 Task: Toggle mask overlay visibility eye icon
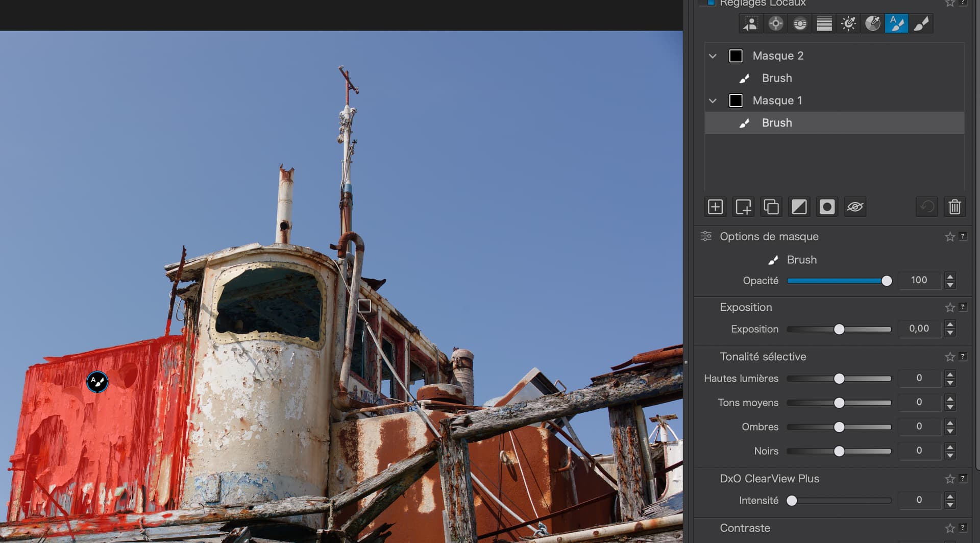854,207
